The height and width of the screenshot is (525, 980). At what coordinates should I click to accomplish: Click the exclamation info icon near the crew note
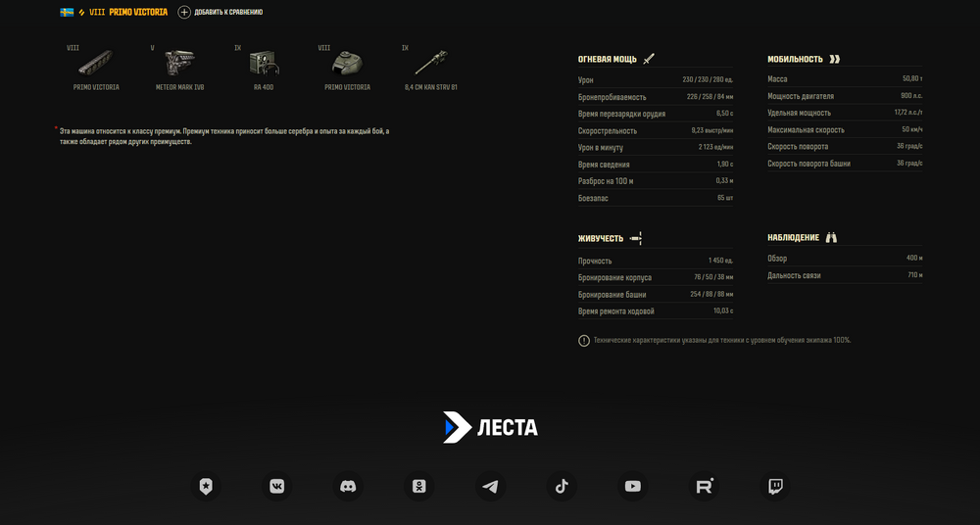pos(584,341)
